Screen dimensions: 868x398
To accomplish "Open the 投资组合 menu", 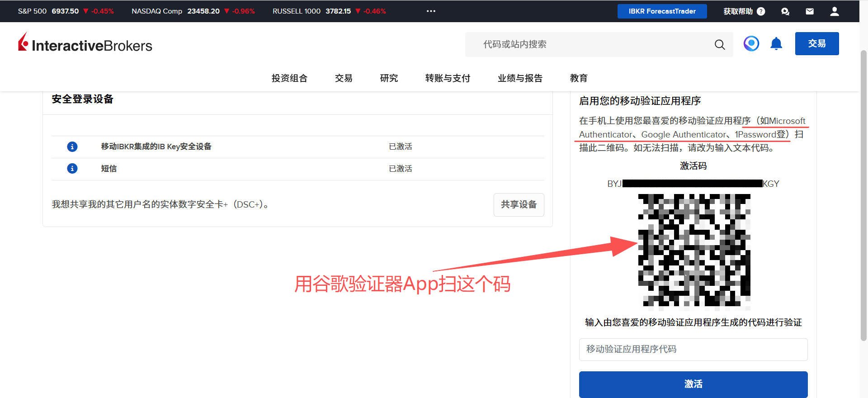I will pos(289,78).
